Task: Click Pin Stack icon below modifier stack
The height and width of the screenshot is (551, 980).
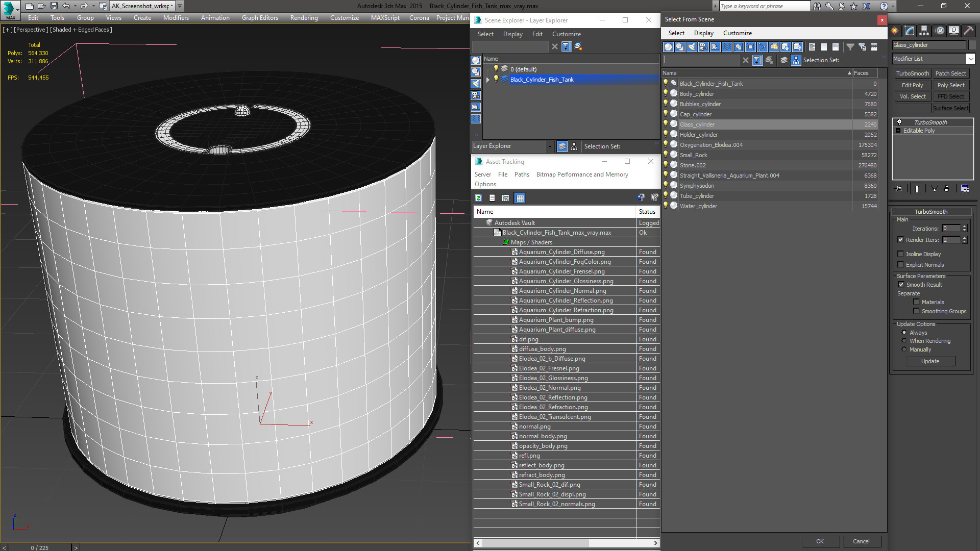Action: (899, 189)
